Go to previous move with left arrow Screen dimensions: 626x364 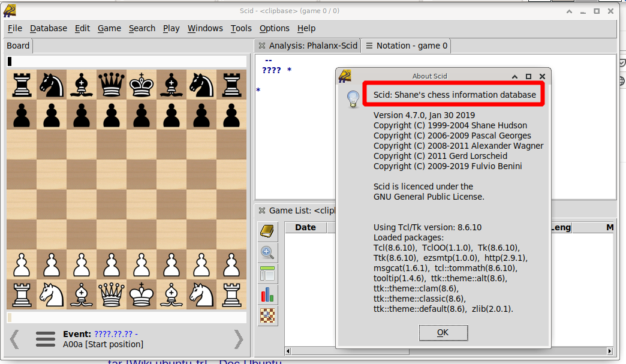pos(14,339)
